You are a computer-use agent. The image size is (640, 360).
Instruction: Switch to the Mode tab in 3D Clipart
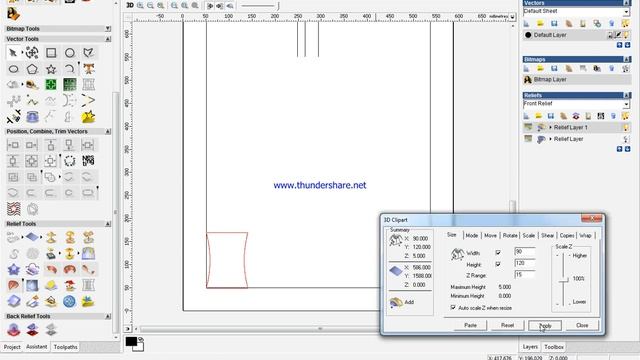pos(471,236)
